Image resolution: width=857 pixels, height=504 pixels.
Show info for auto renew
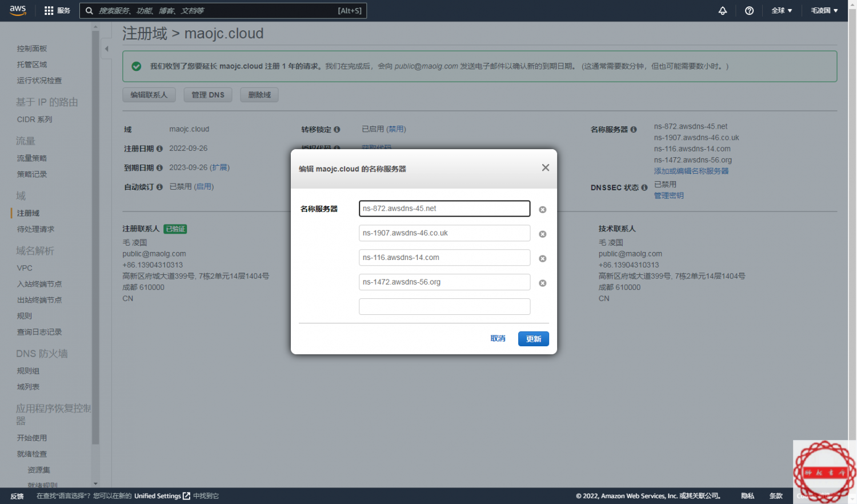[x=159, y=187]
